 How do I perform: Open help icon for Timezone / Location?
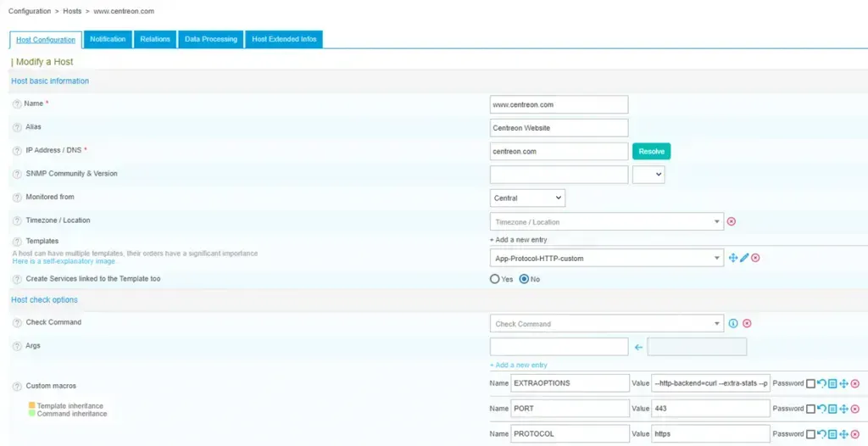(17, 220)
